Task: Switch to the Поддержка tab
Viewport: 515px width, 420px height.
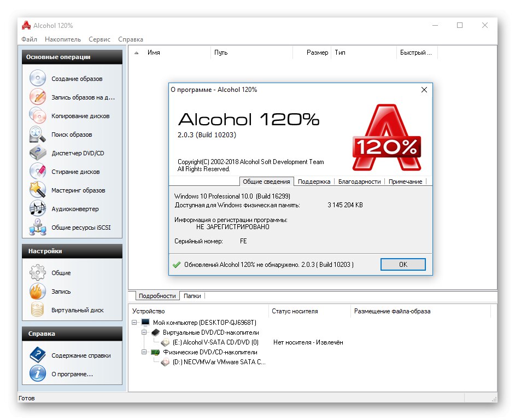Action: (x=314, y=182)
